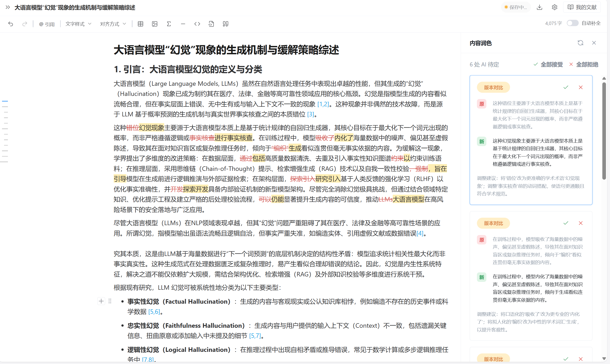
Task: Insert a table from the toolbar
Action: [141, 24]
